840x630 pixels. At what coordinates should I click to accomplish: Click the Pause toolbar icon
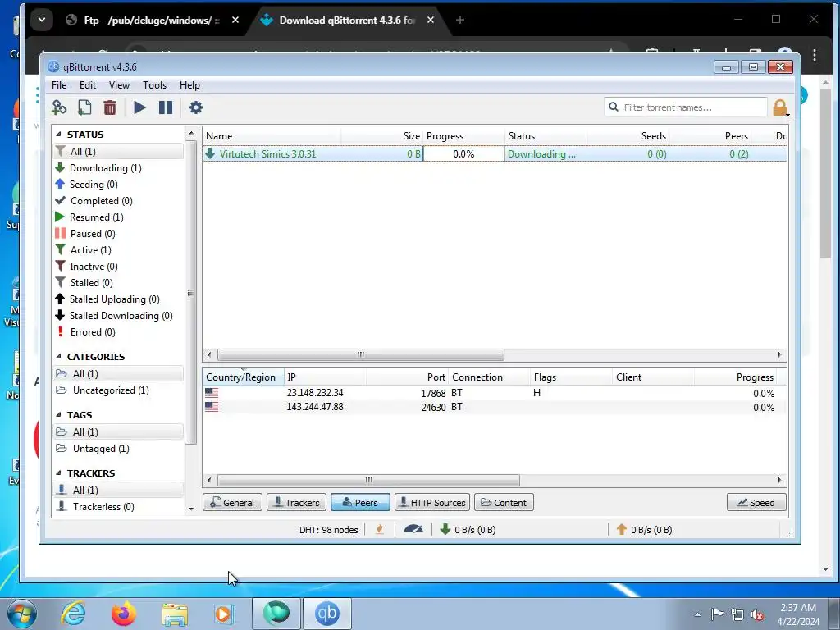tap(166, 107)
